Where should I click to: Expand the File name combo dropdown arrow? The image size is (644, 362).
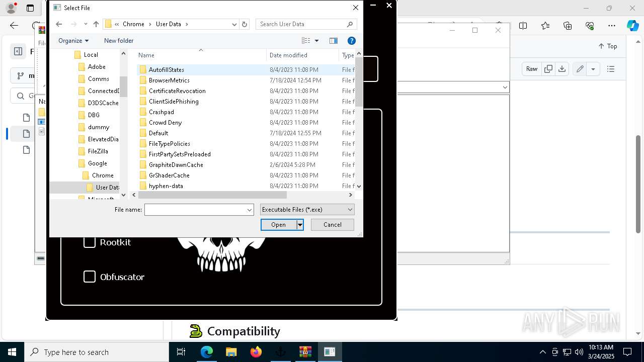pyautogui.click(x=250, y=210)
